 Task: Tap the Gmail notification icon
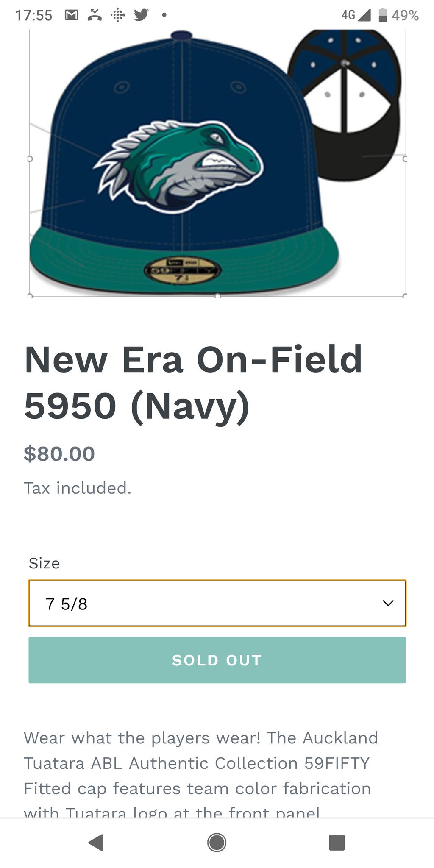[71, 15]
